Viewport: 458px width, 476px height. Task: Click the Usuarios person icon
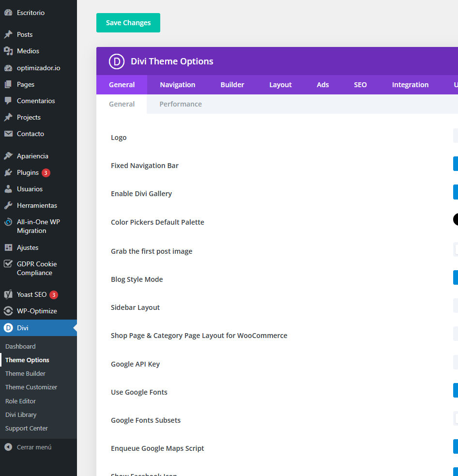coord(8,189)
